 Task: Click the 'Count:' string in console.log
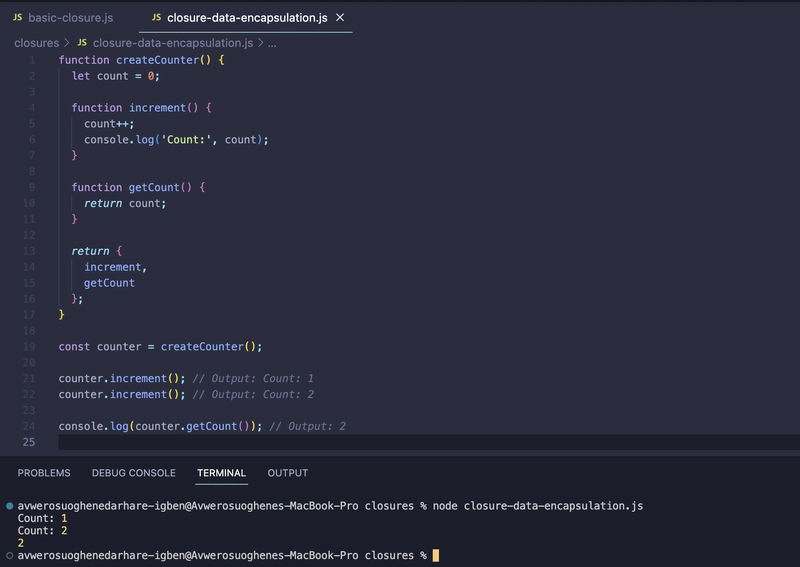[x=190, y=140]
